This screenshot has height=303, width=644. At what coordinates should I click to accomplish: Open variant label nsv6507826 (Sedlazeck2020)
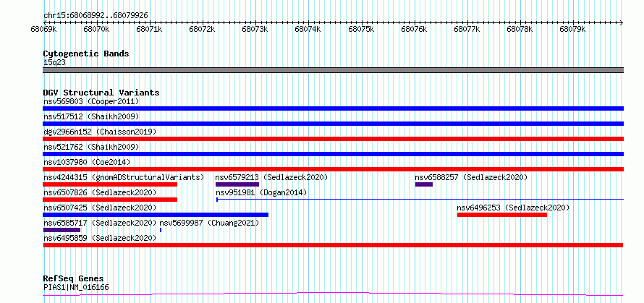100,192
